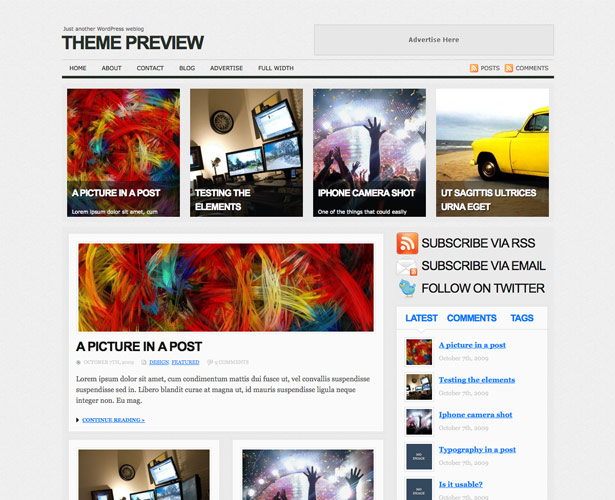Click the lower computer monitors post image
This screenshot has height=500, width=615.
click(144, 475)
